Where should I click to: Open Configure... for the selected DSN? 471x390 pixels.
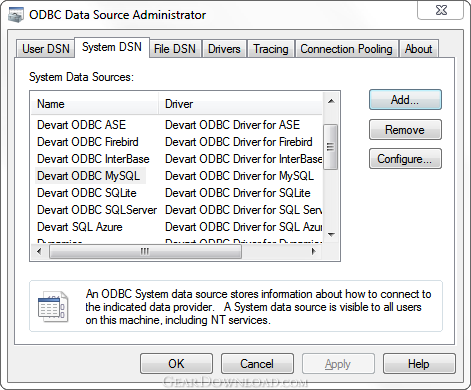pyautogui.click(x=405, y=159)
